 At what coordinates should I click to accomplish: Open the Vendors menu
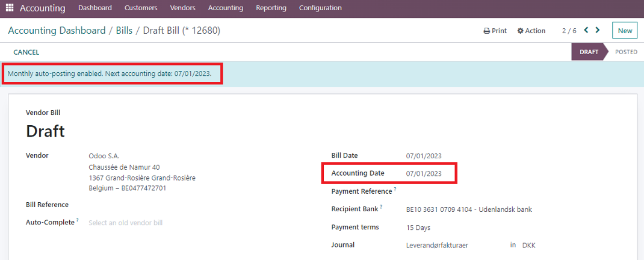point(182,8)
